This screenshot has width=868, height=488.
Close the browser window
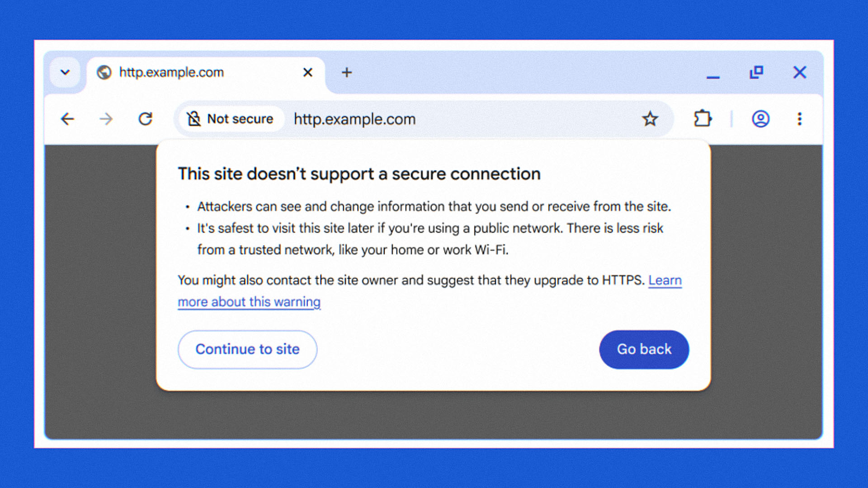799,72
